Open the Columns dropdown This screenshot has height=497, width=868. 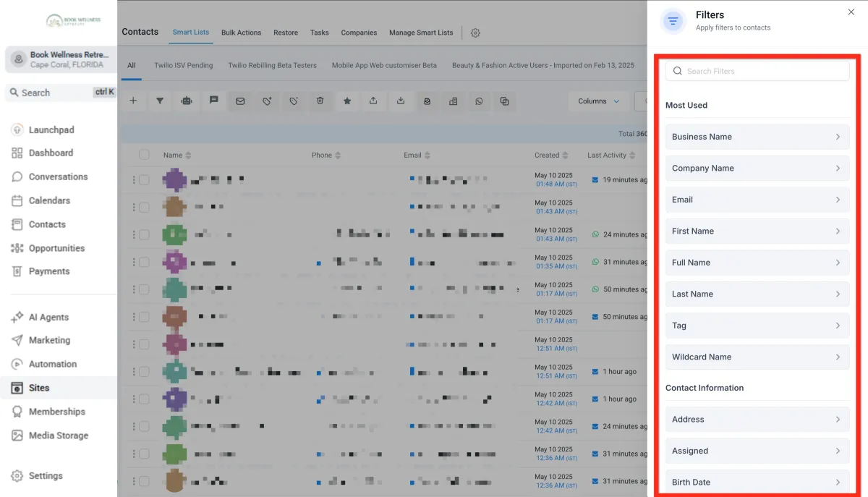(x=598, y=101)
